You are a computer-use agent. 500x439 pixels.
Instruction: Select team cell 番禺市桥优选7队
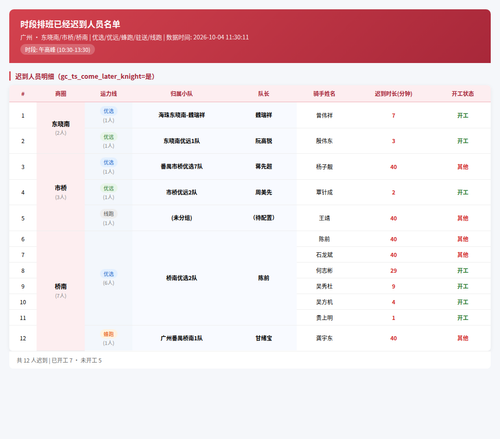(x=181, y=167)
